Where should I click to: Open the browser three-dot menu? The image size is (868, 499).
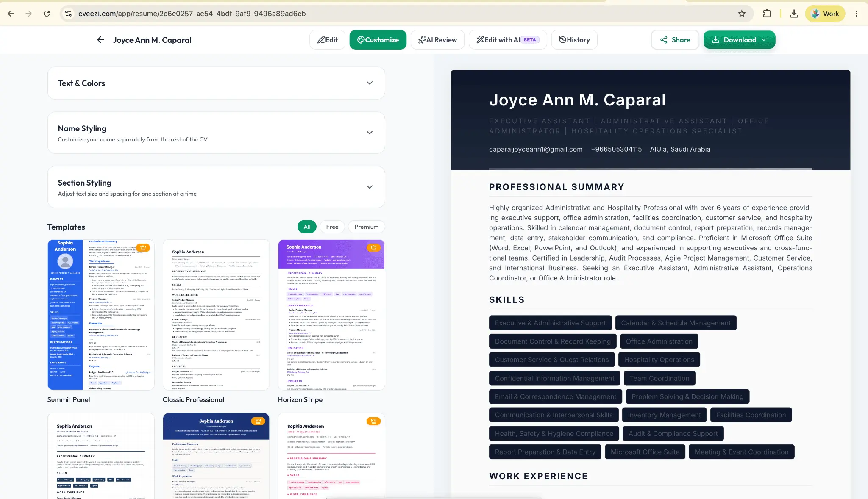pos(856,14)
